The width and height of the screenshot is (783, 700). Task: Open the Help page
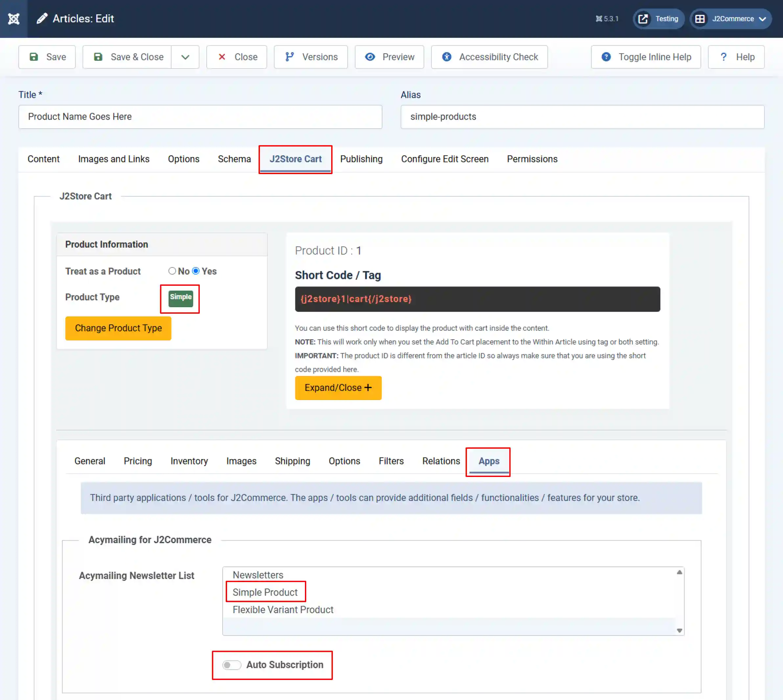tap(736, 57)
